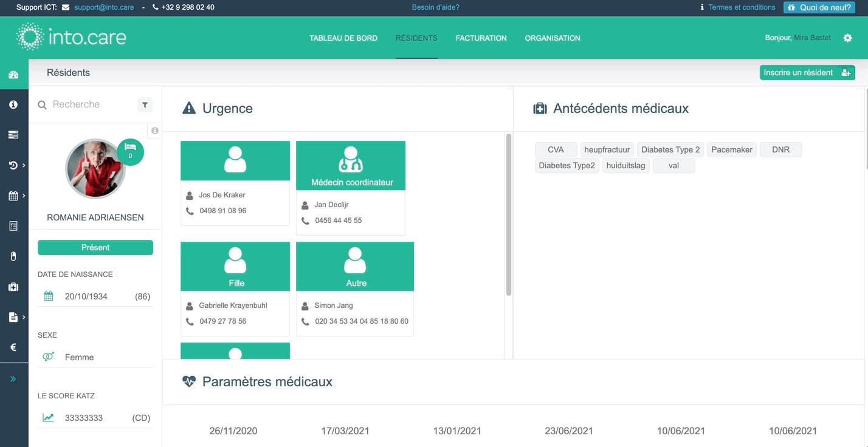Click the gender symbol icon
868x447 pixels.
click(x=49, y=357)
